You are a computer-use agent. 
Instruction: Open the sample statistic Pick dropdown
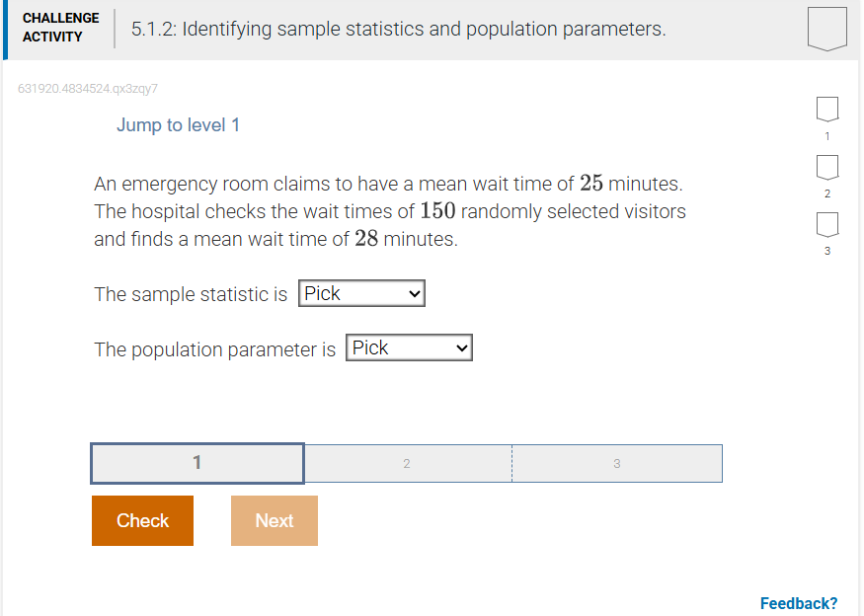tap(361, 293)
